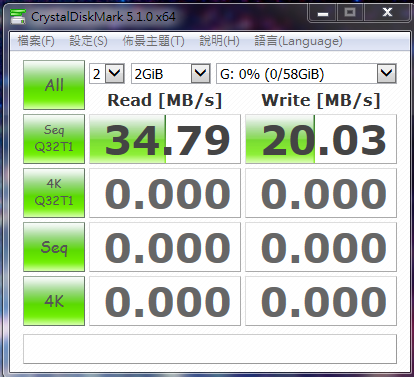Open the 說明(H) menu
The image size is (414, 377).
pyautogui.click(x=219, y=41)
